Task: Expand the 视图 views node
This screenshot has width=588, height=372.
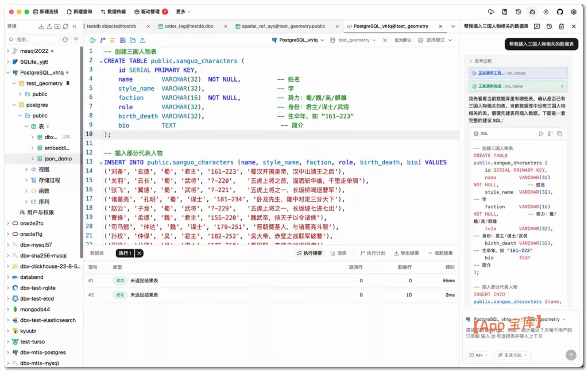Action: click(x=26, y=170)
